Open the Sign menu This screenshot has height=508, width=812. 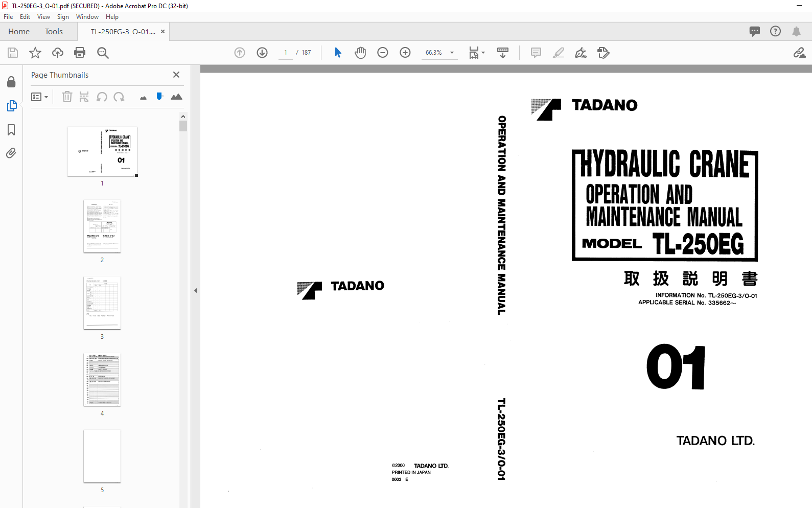[x=63, y=17]
